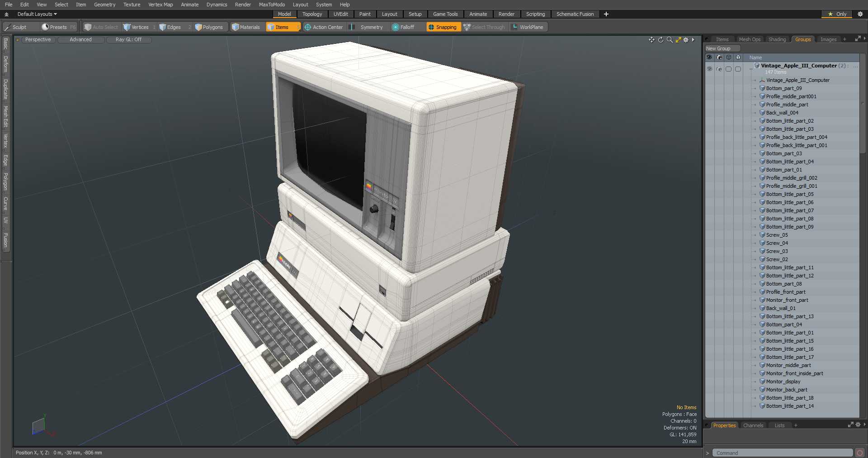The image size is (868, 458).
Task: Open the Default Layouts dropdown
Action: 37,14
